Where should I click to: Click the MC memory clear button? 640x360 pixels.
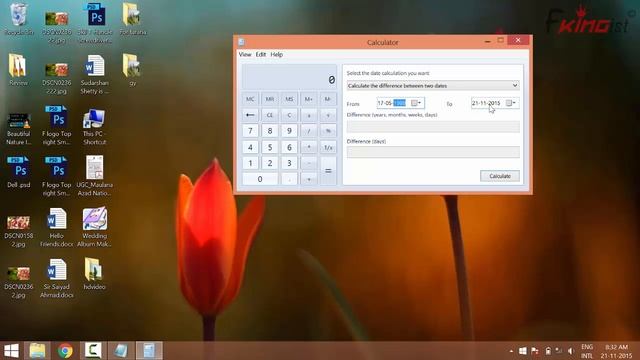(250, 99)
